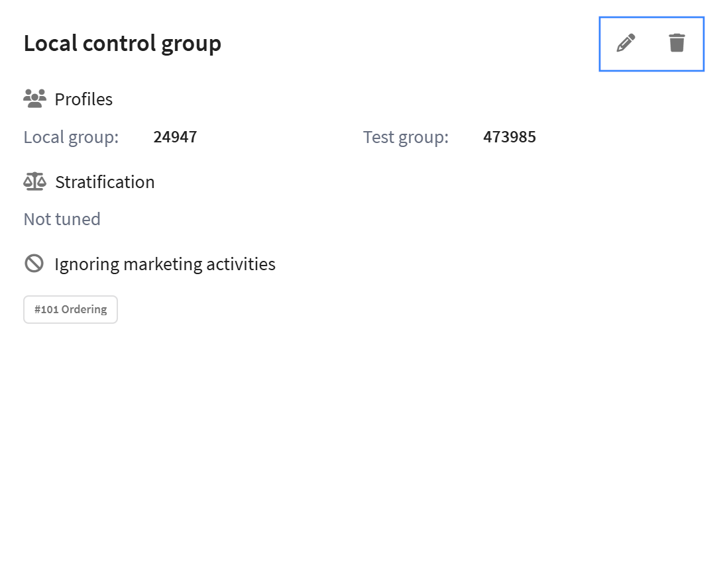The image size is (719, 588).
Task: Click the Profiles section heading text
Action: (83, 99)
